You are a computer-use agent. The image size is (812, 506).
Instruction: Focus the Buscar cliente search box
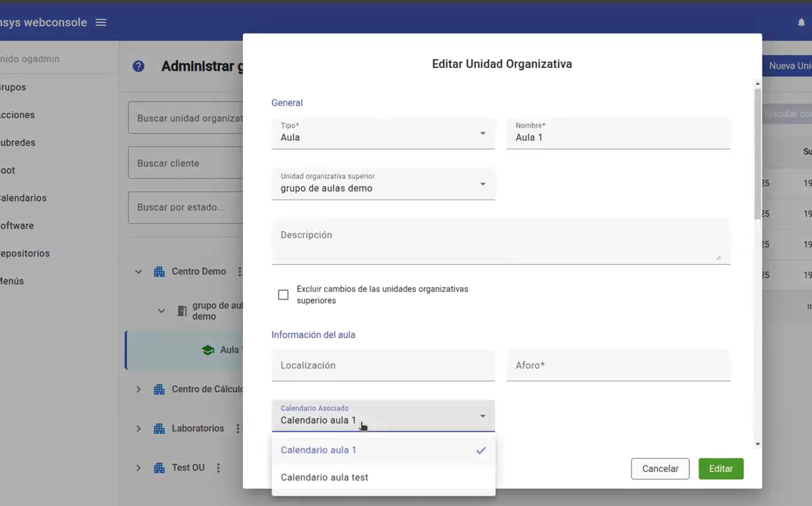coord(186,163)
